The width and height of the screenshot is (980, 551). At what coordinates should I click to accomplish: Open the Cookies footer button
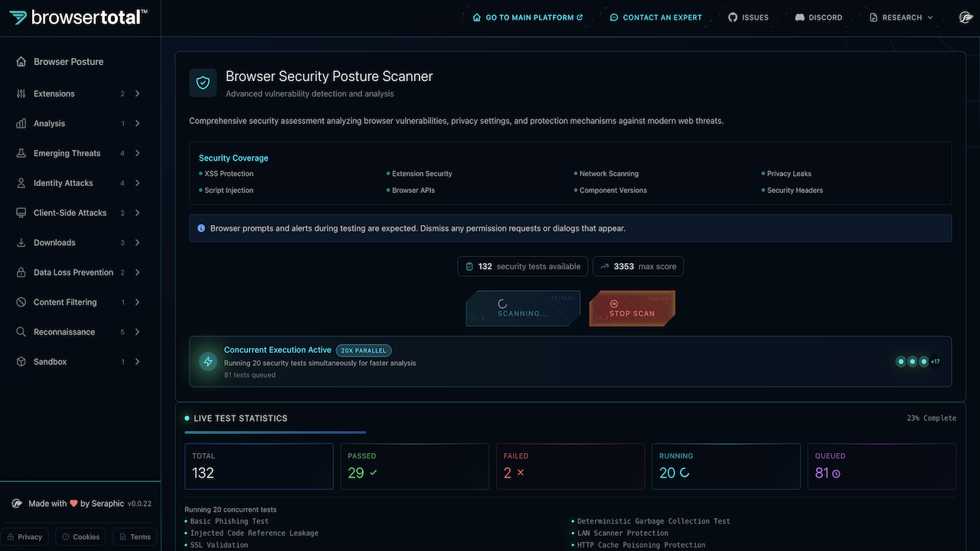coord(81,536)
